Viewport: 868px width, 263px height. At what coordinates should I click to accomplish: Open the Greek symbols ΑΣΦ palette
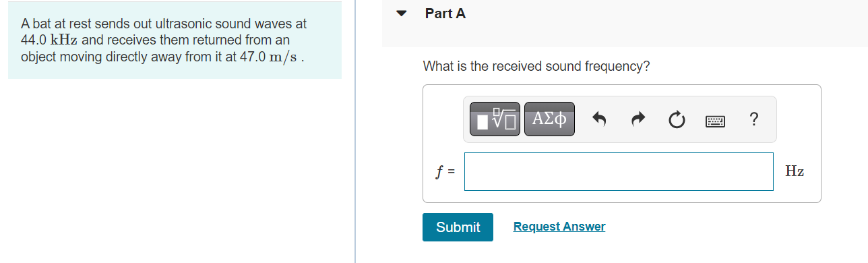click(549, 119)
